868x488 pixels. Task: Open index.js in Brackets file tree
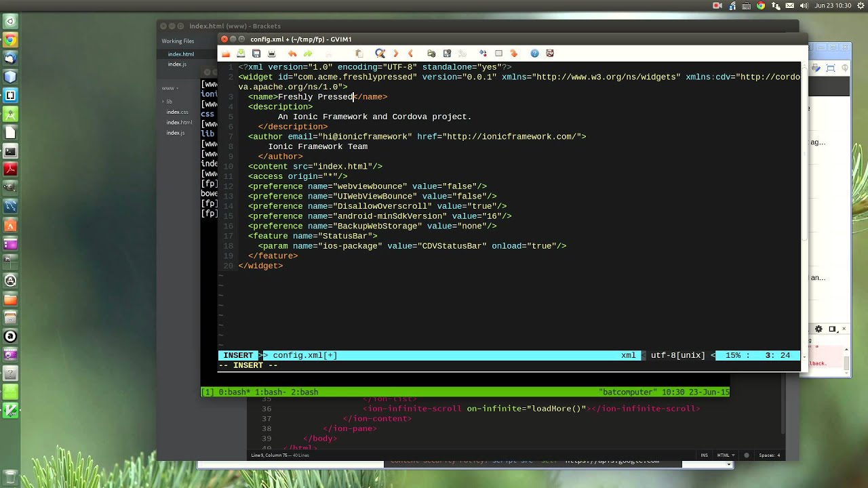[176, 133]
